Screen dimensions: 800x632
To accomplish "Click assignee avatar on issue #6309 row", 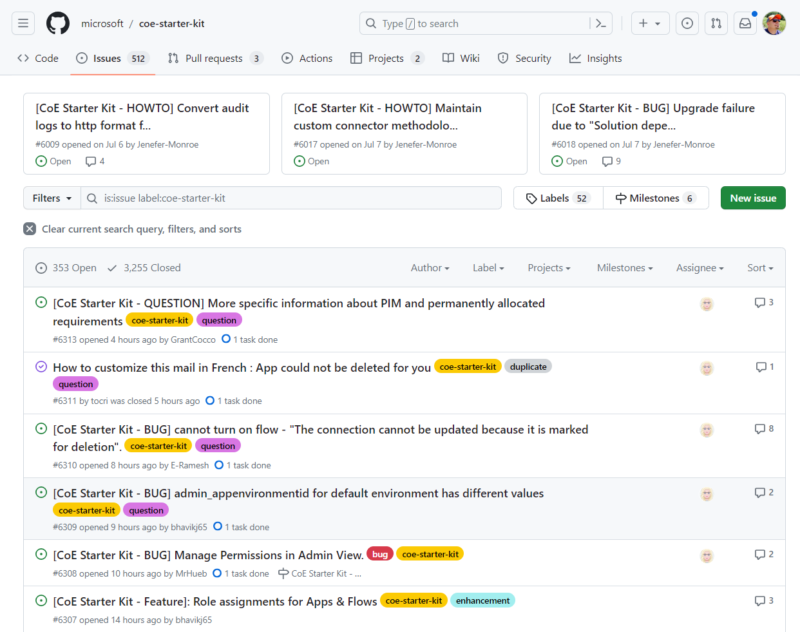I will [x=707, y=494].
